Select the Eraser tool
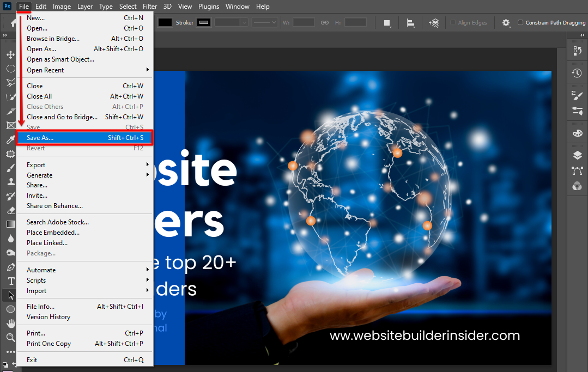Screen dimensions: 588x372 click(x=10, y=210)
